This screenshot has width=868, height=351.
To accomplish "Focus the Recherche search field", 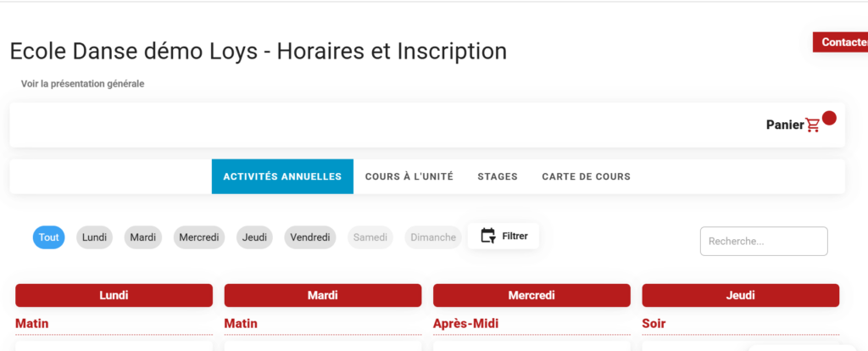I will 763,241.
